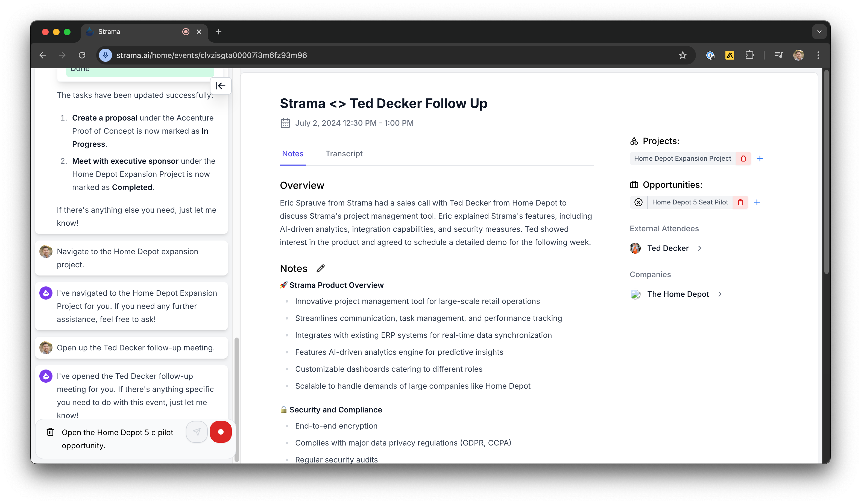The image size is (861, 504).
Task: Clear the chat input with trash icon
Action: point(50,432)
